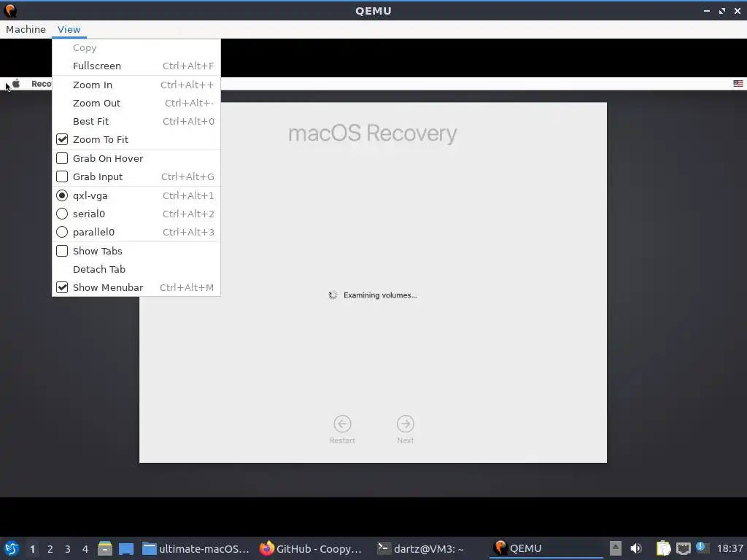
Task: Choose Zoom In from the View menu
Action: click(136, 85)
